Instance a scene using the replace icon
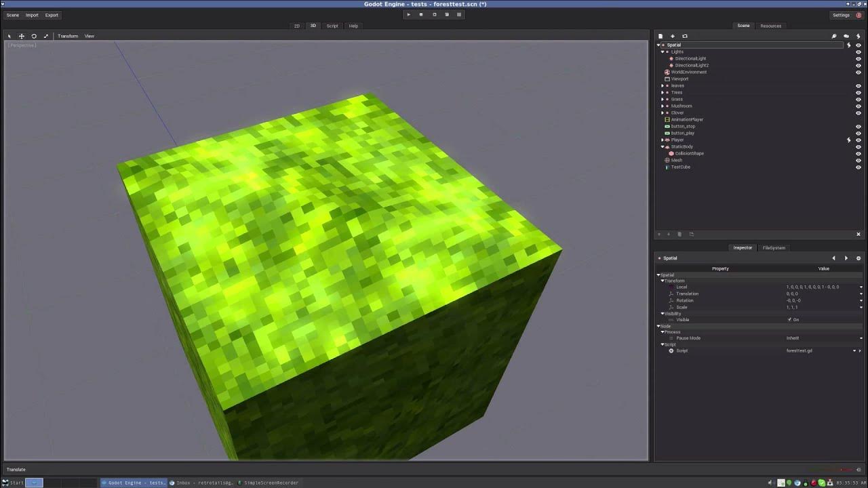The image size is (868, 488). pyautogui.click(x=685, y=36)
